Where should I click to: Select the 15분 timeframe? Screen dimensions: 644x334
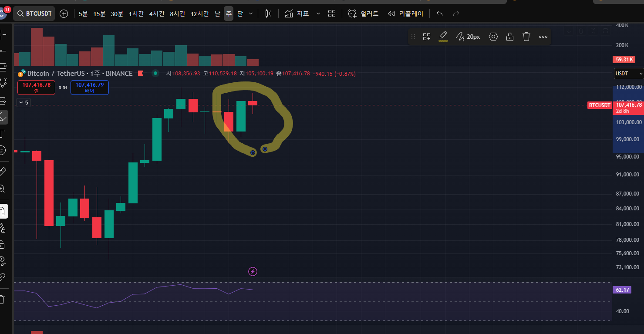coord(99,13)
